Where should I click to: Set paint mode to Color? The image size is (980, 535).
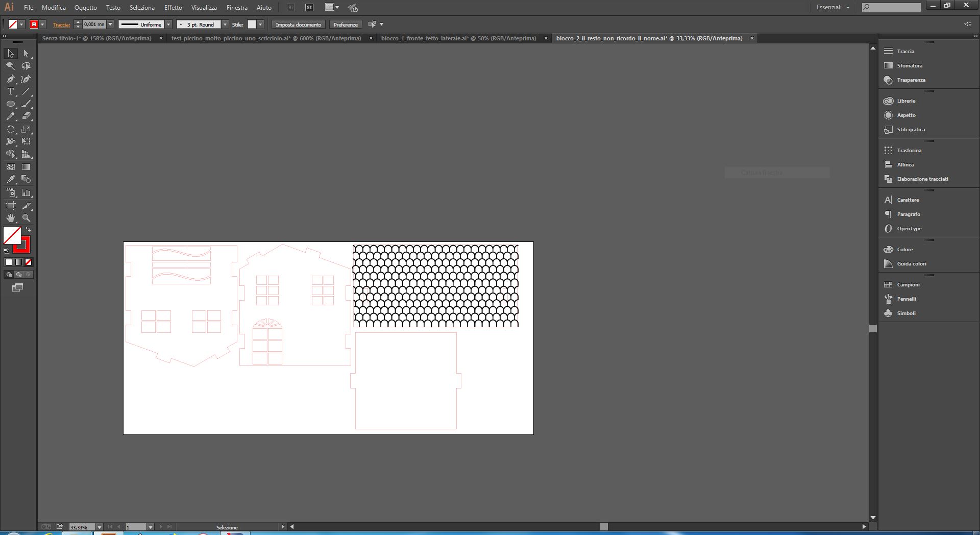(9, 262)
